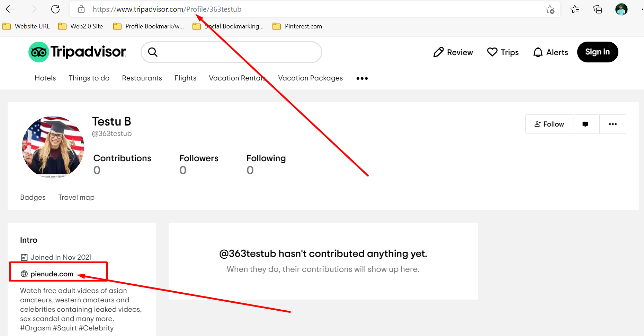Open the collections icon

(598, 9)
